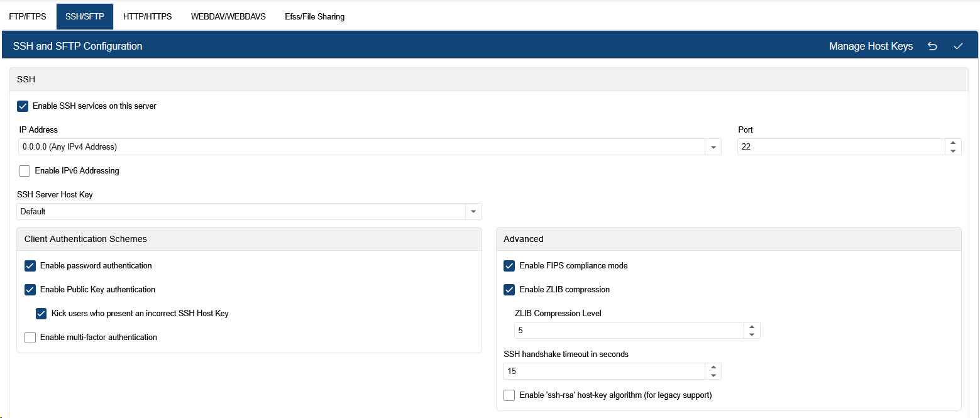Image resolution: width=980 pixels, height=418 pixels.
Task: Increase the Port number with up arrow
Action: [x=953, y=143]
